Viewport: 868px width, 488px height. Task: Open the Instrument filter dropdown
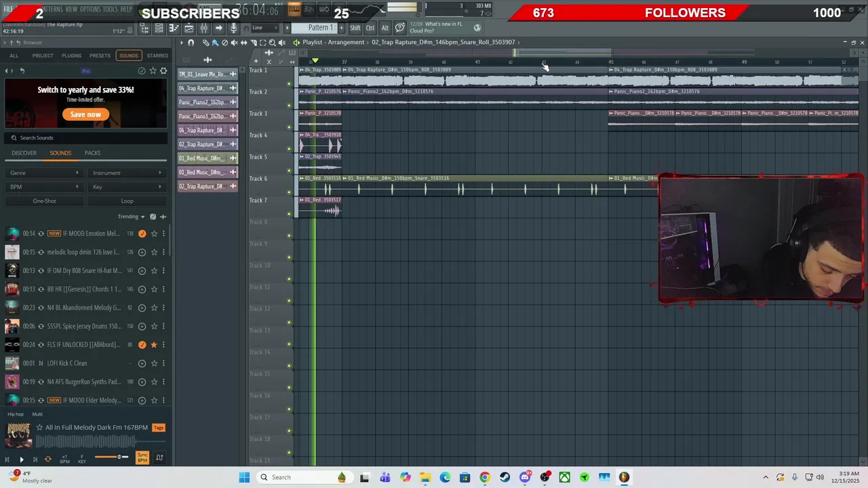coord(127,173)
